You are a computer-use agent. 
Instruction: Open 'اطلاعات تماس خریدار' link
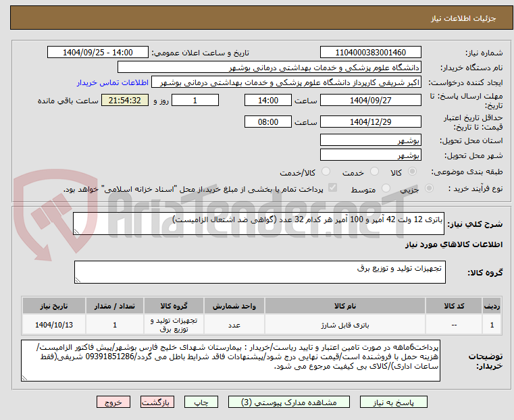click(113, 82)
